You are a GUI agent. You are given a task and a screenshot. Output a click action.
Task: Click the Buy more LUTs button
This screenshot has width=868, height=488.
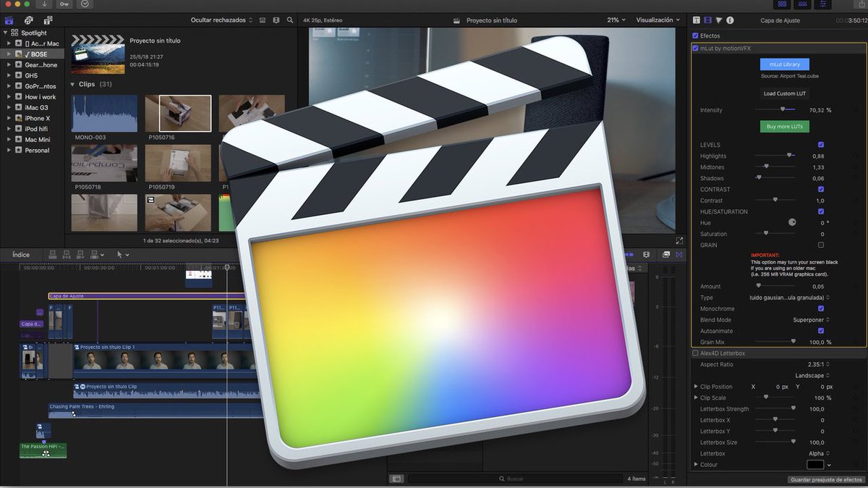tap(785, 126)
